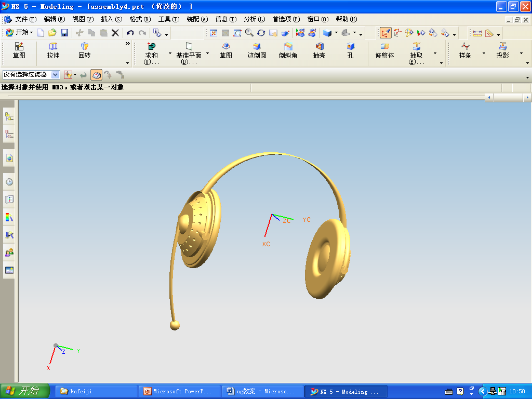Click the 开始 (Start) application button
The width and height of the screenshot is (532, 399).
click(x=19, y=33)
